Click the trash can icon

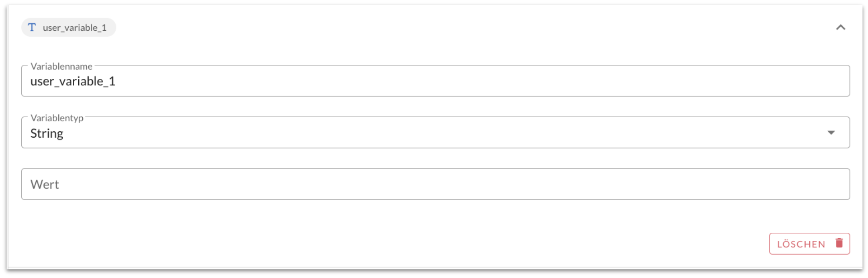click(839, 243)
